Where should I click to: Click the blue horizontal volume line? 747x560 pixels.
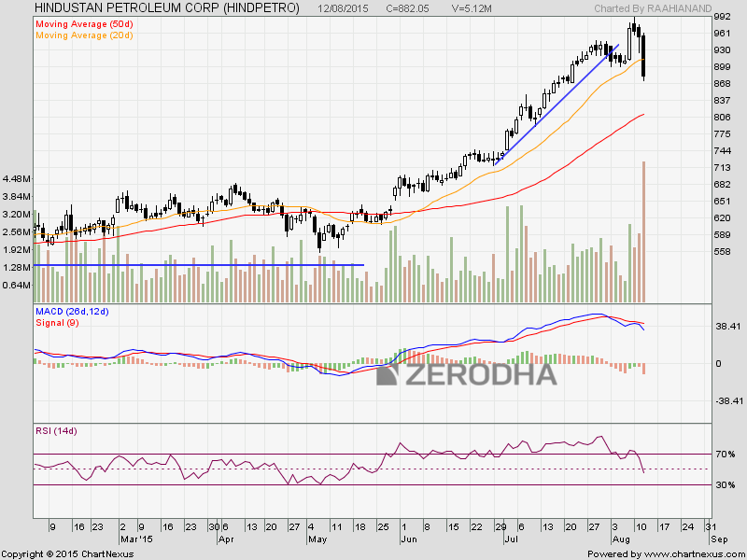[x=198, y=265]
